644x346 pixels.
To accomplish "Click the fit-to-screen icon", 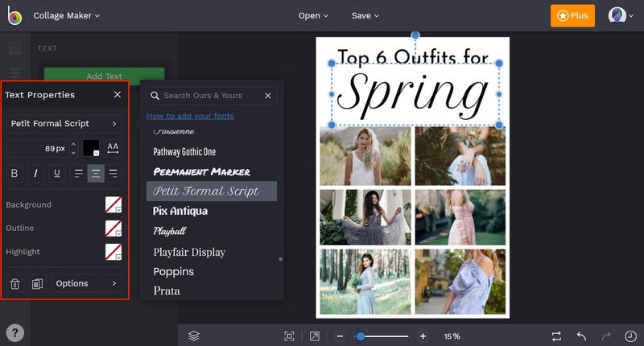I will (289, 336).
